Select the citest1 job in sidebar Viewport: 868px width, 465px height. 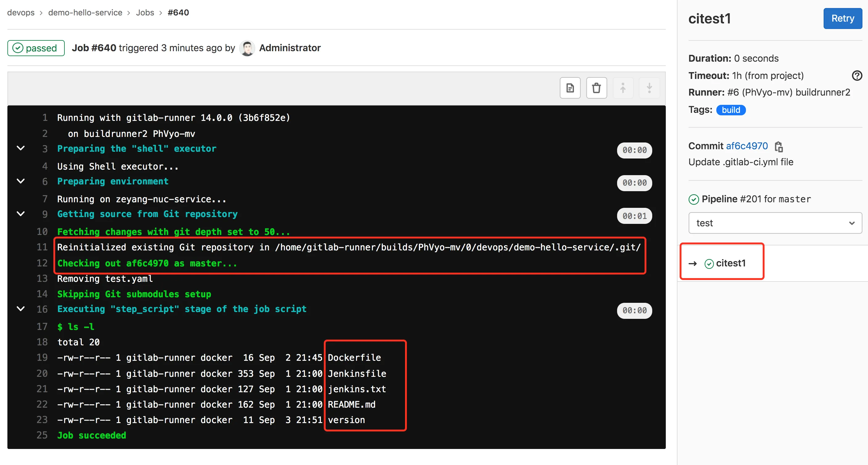point(730,263)
